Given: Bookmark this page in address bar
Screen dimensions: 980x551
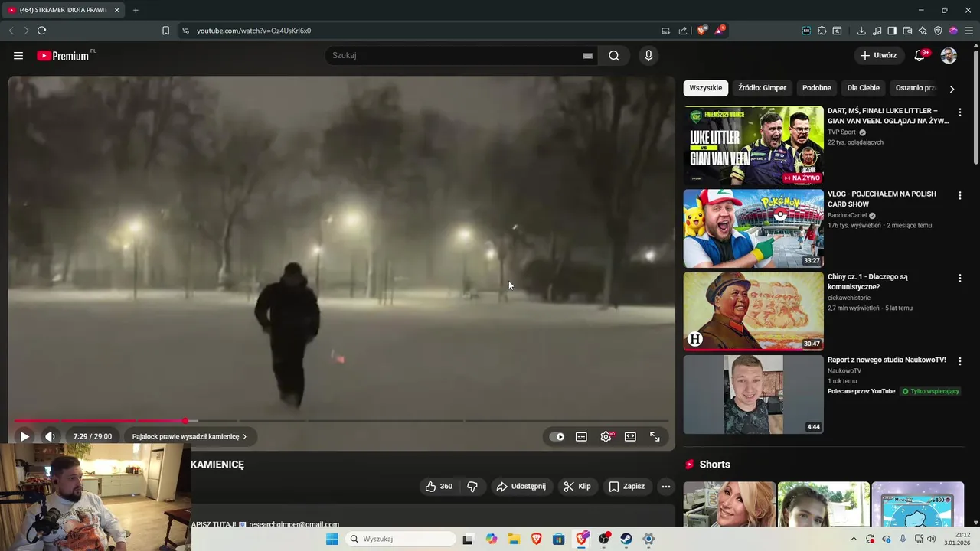Looking at the screenshot, I should tap(165, 31).
